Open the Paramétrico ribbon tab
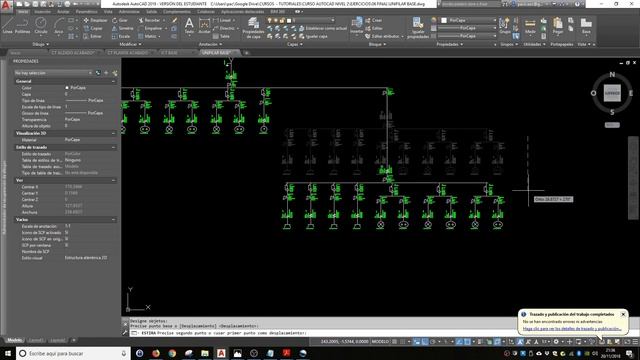Viewport: 640px width, 360px height. (x=87, y=12)
